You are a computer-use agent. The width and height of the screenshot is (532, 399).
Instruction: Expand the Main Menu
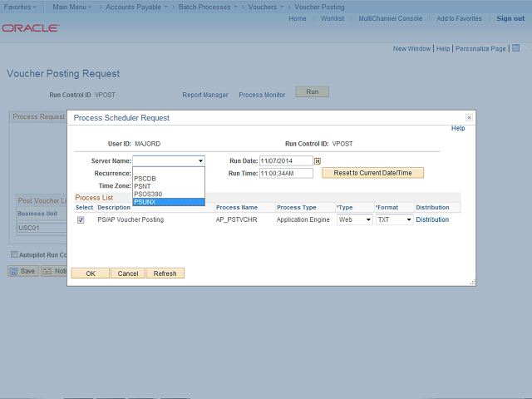coord(72,7)
